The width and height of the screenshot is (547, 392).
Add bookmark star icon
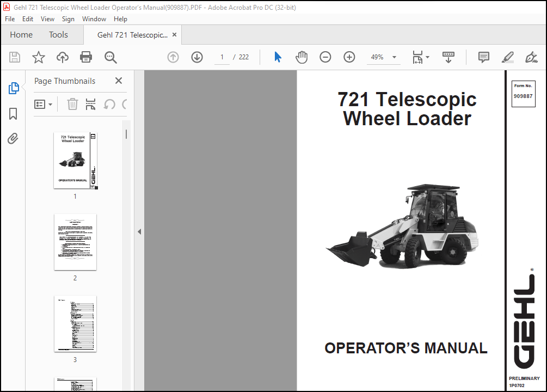[39, 57]
